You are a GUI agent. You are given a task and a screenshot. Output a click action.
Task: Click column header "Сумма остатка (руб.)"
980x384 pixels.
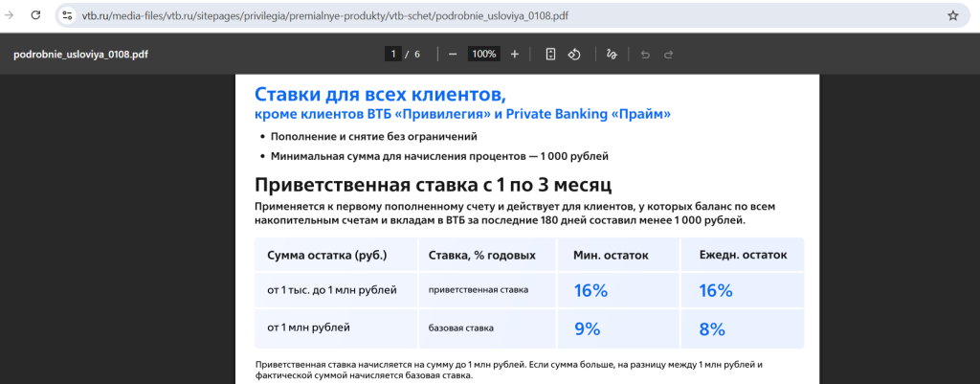pyautogui.click(x=327, y=255)
